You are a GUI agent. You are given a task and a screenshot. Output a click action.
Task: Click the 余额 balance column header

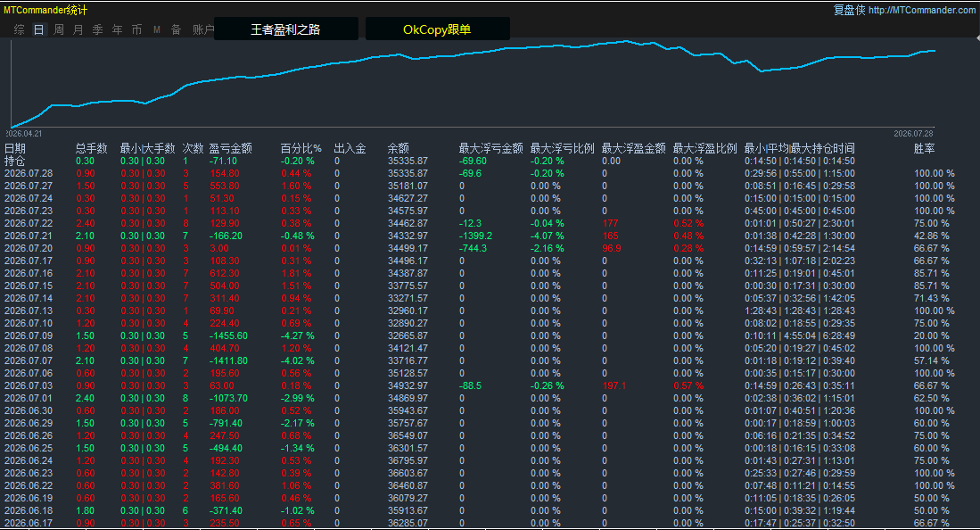point(398,148)
